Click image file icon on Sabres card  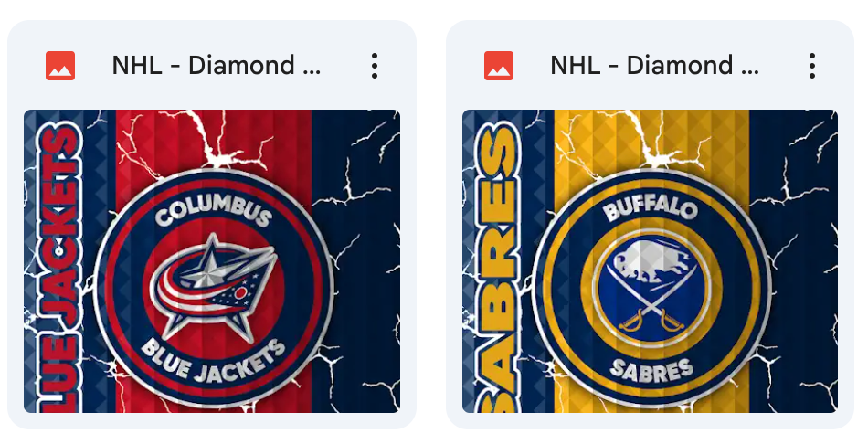pyautogui.click(x=499, y=66)
